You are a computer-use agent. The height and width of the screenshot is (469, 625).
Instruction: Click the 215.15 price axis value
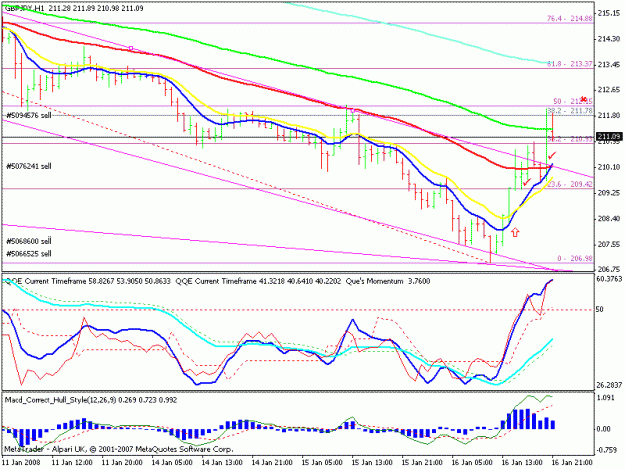tap(609, 14)
